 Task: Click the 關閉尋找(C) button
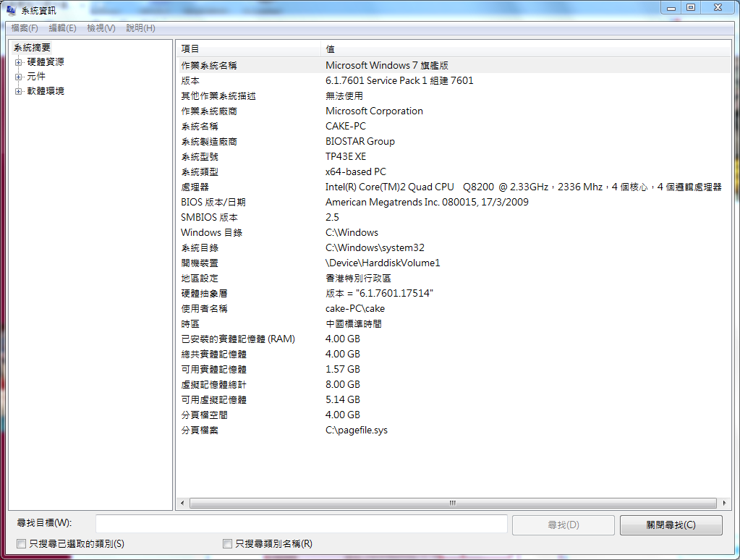[x=671, y=525]
